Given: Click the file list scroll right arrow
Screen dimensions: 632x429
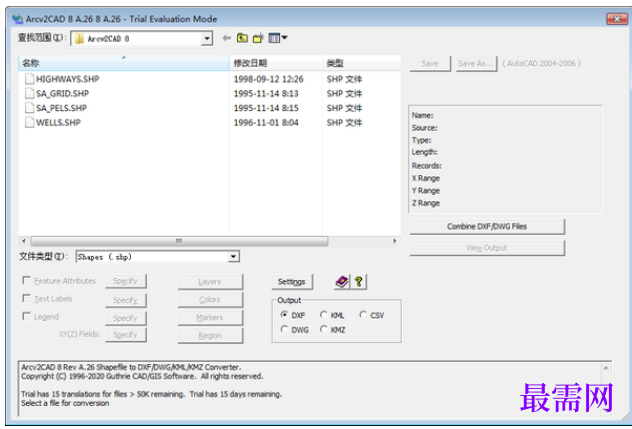Looking at the screenshot, I should pos(395,241).
